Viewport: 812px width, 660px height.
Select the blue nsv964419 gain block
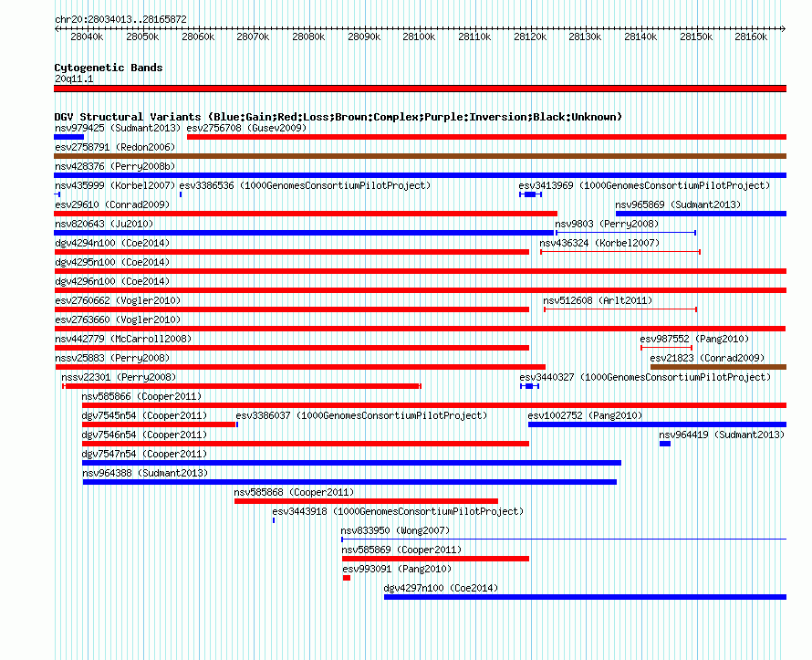pos(665,444)
